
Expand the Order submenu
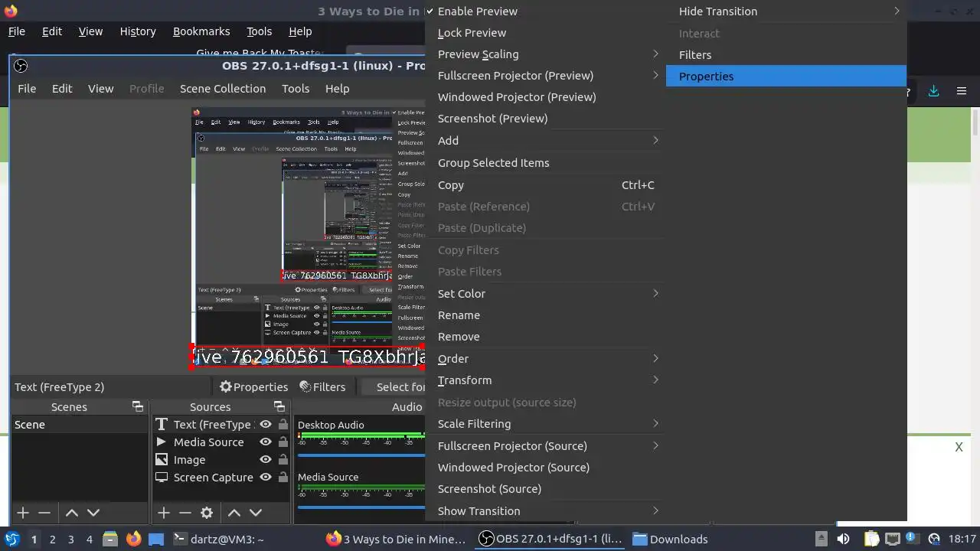tap(545, 359)
